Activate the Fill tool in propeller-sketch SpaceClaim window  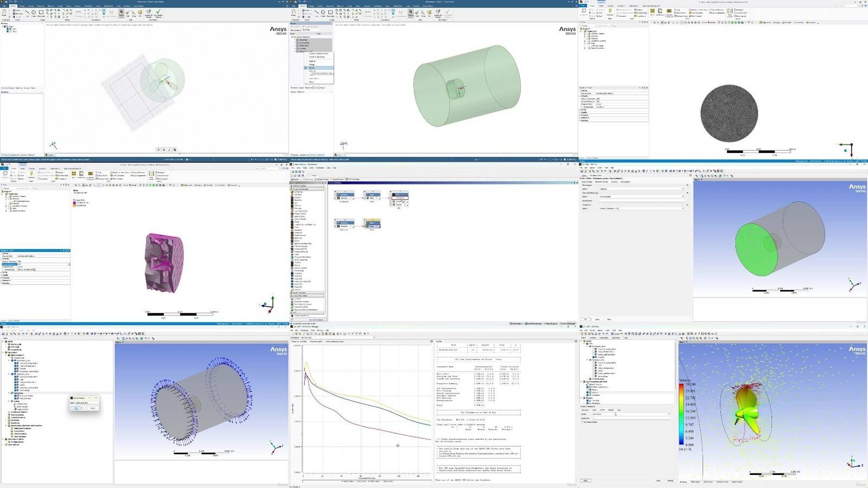click(139, 14)
